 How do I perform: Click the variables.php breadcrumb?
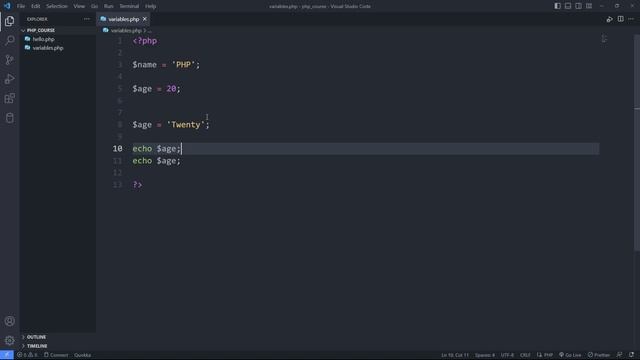click(126, 31)
